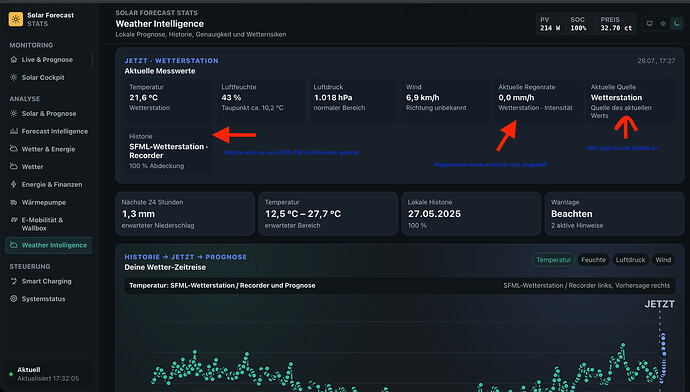Screen dimensions: 690x392
Task: Switch chart to Feuchte
Action: click(x=593, y=260)
